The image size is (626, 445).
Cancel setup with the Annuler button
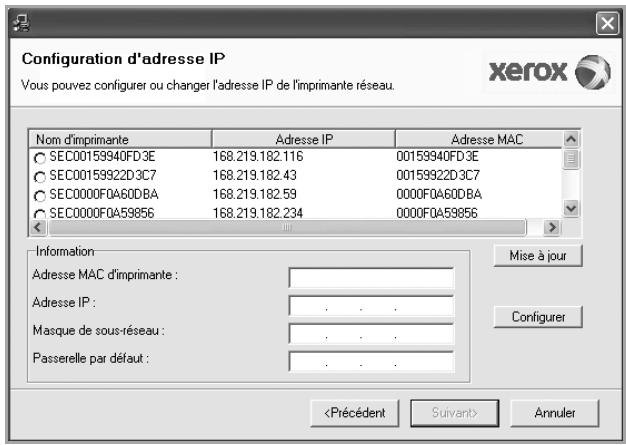coord(555,413)
